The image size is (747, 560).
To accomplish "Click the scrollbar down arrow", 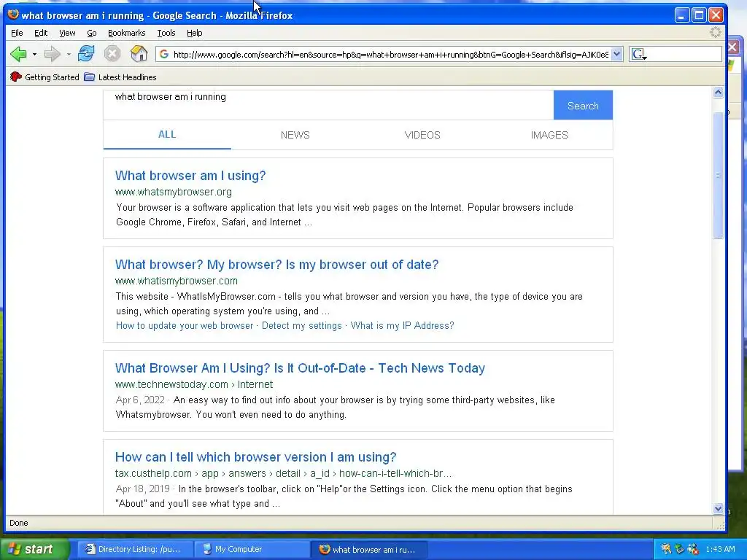I will coord(719,508).
